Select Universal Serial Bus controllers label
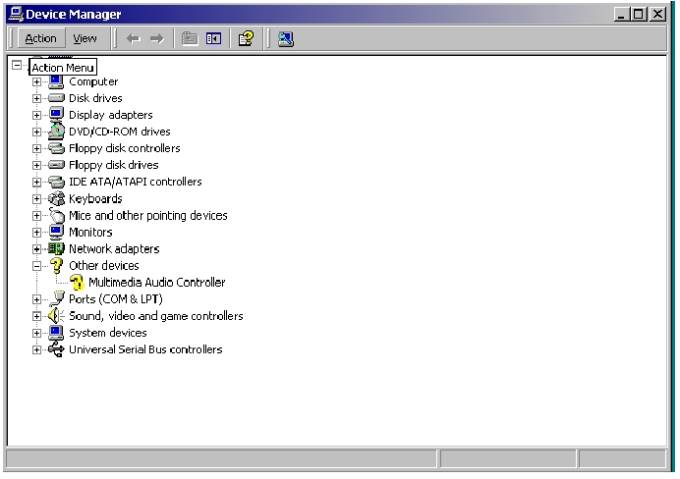The height and width of the screenshot is (479, 680). (145, 349)
